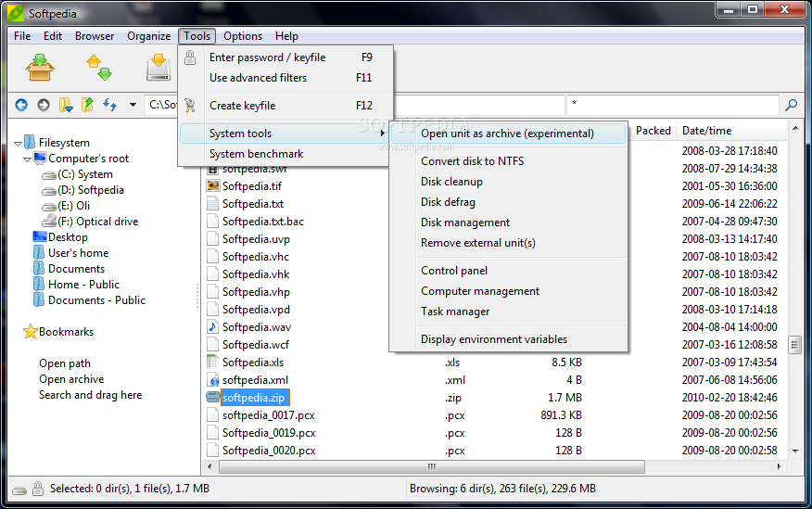Click the horizontal scrollbar thumb
Viewport: 812px width, 509px height.
[x=431, y=466]
